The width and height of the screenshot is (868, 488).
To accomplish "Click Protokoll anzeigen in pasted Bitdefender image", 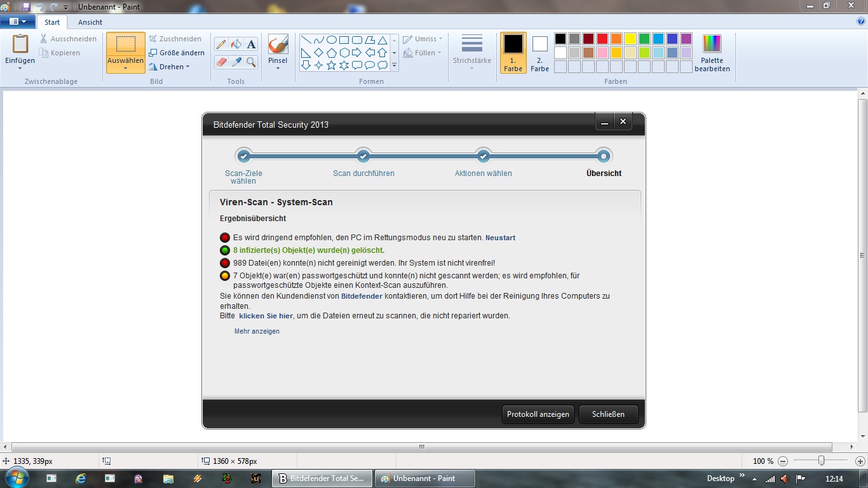I will (x=538, y=414).
